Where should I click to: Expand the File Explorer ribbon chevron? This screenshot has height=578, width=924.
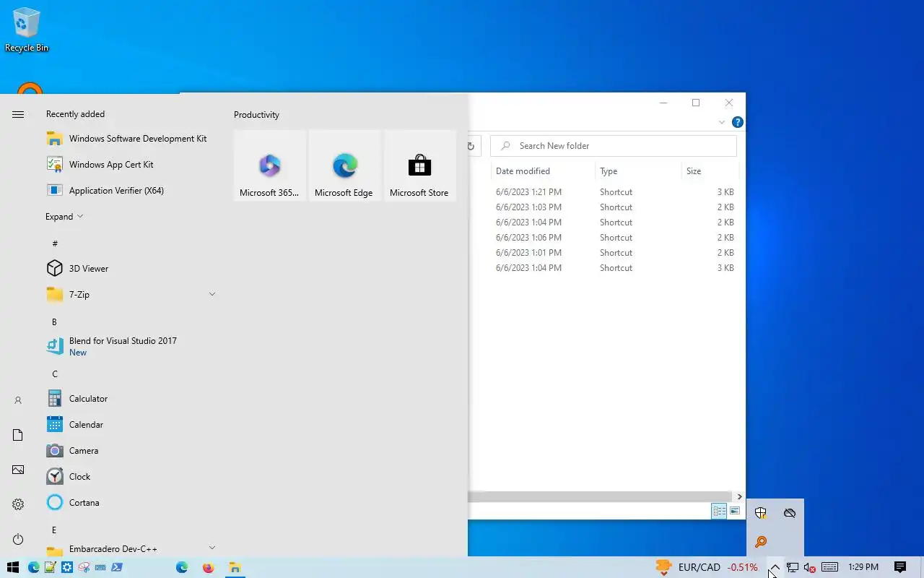click(721, 122)
